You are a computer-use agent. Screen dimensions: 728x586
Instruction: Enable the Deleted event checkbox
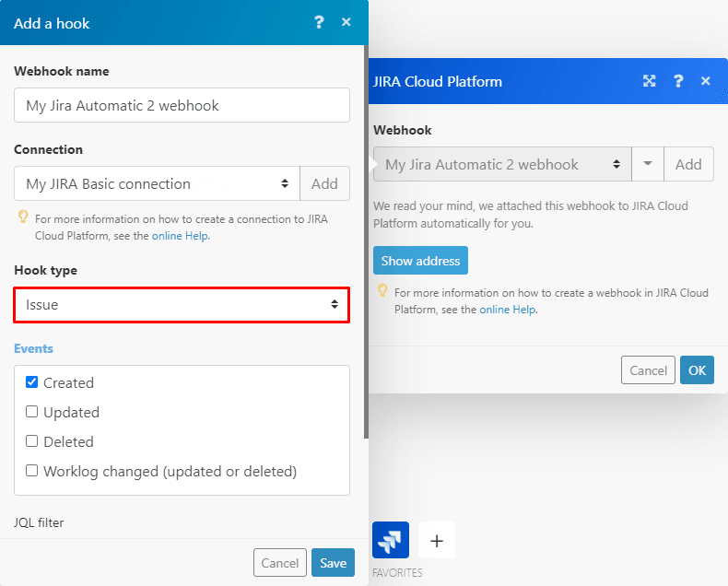click(x=32, y=441)
